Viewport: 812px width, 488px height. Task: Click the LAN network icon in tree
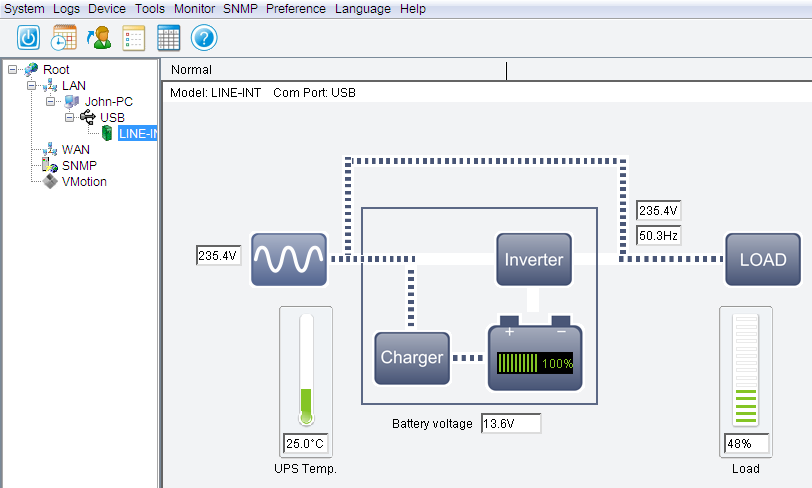point(50,85)
